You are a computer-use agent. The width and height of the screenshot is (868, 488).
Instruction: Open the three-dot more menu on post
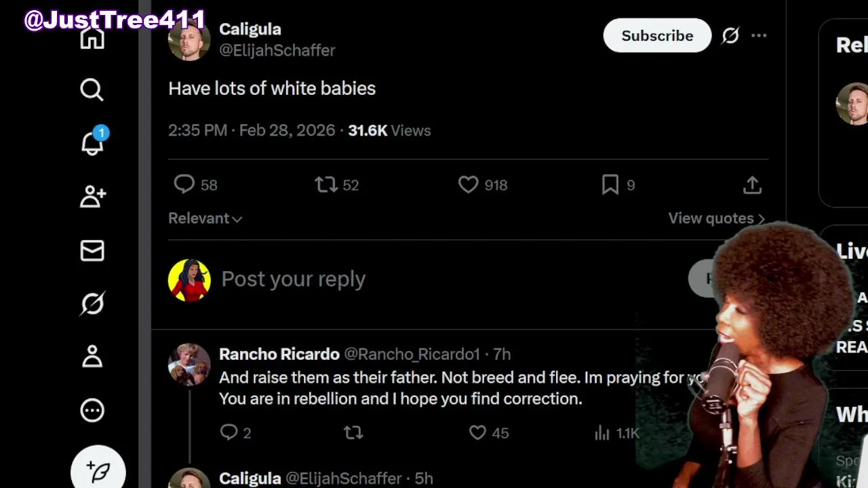point(759,35)
